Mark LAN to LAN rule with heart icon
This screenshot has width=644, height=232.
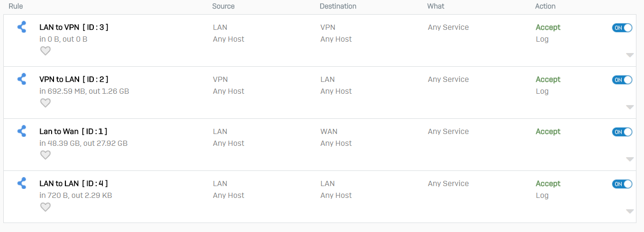(45, 207)
